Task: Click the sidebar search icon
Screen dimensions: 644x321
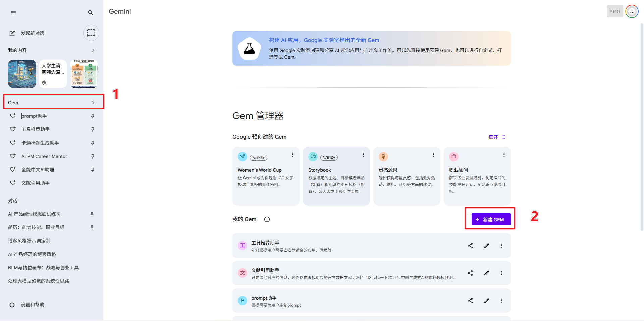Action: click(x=90, y=13)
